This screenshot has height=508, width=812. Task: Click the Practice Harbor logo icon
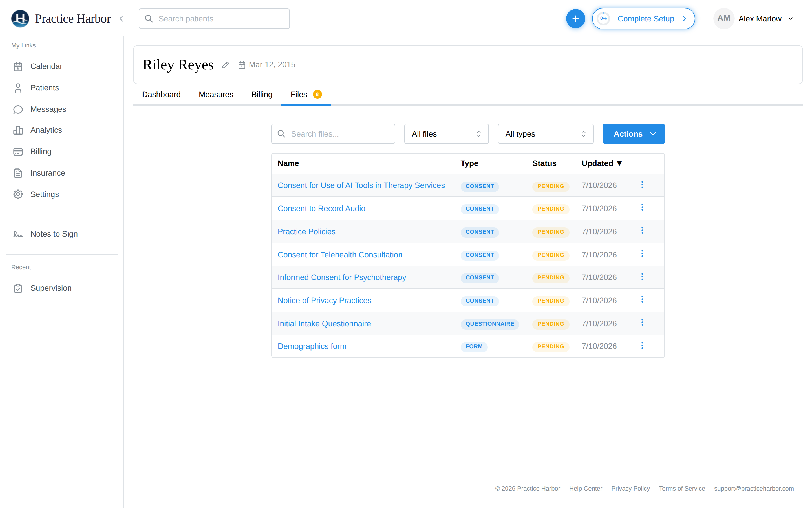point(20,18)
